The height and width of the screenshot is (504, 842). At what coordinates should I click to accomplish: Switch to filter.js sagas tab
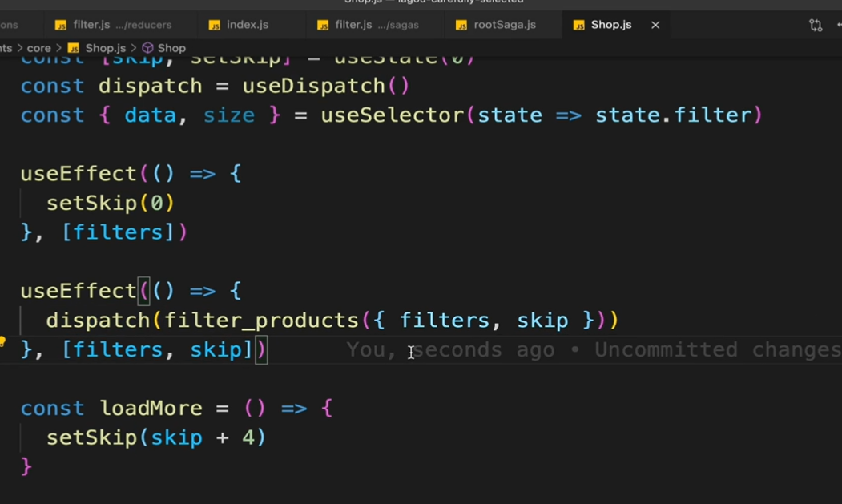click(369, 25)
